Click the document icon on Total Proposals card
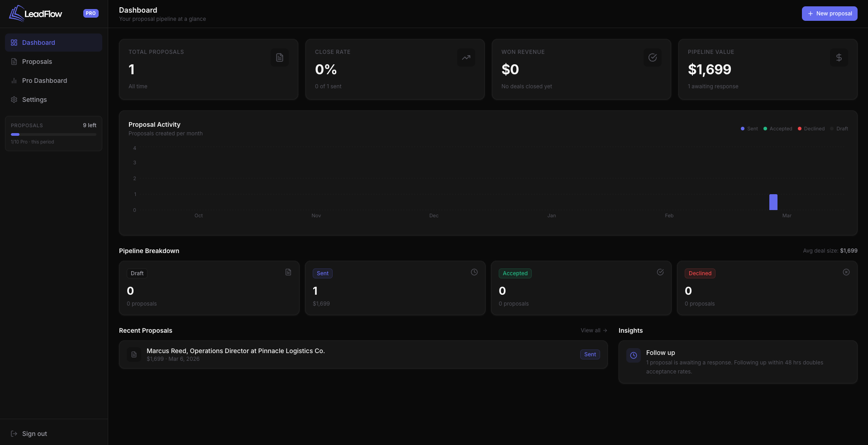The image size is (868, 445). (x=279, y=57)
